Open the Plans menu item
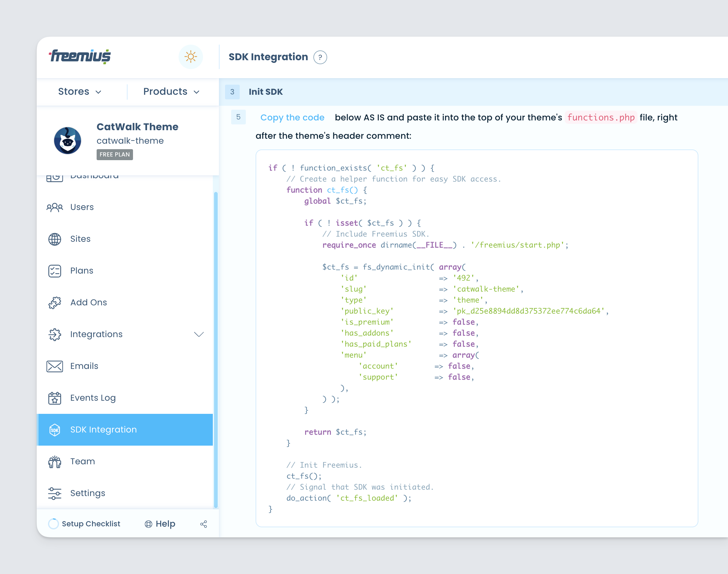 pyautogui.click(x=125, y=270)
